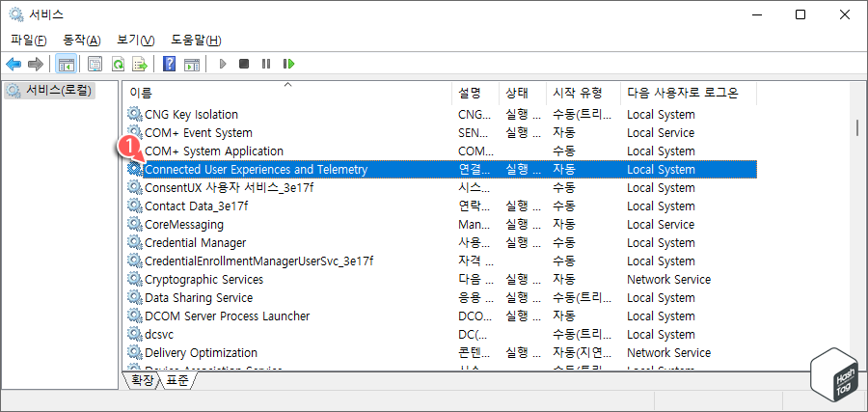This screenshot has width=868, height=412.
Task: Open the Properties toolbar icon
Action: tap(95, 65)
